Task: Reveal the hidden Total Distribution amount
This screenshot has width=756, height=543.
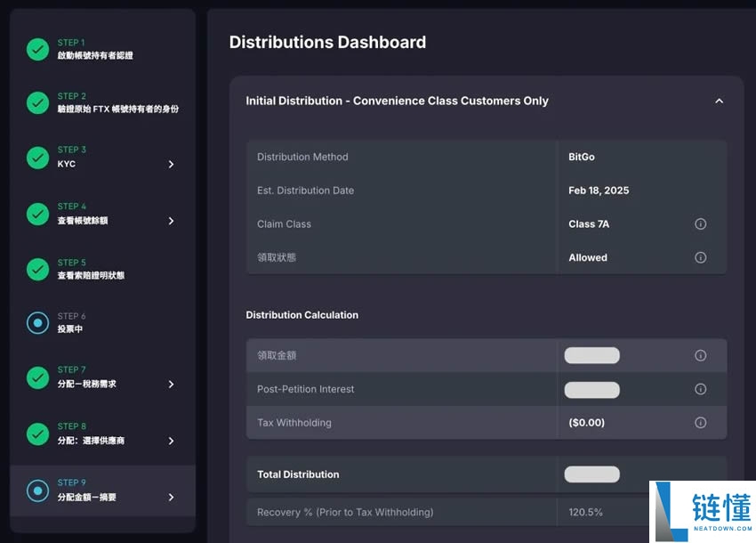Action: pos(591,474)
